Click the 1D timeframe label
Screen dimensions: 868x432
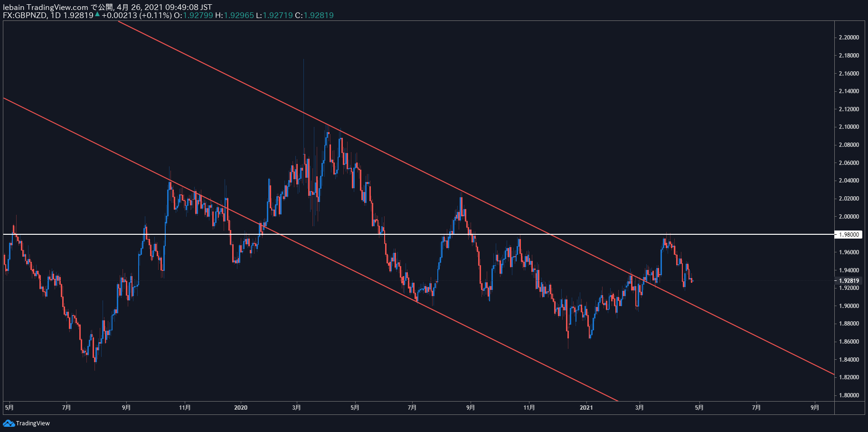56,15
